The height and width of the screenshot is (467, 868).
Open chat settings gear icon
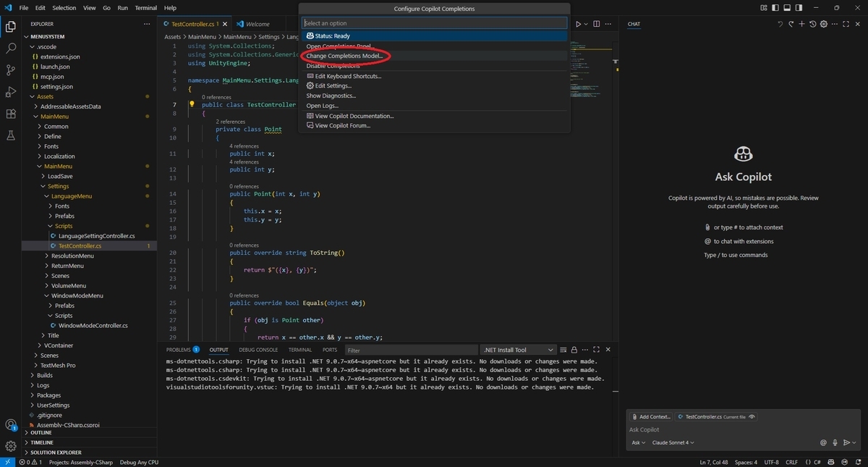[824, 24]
